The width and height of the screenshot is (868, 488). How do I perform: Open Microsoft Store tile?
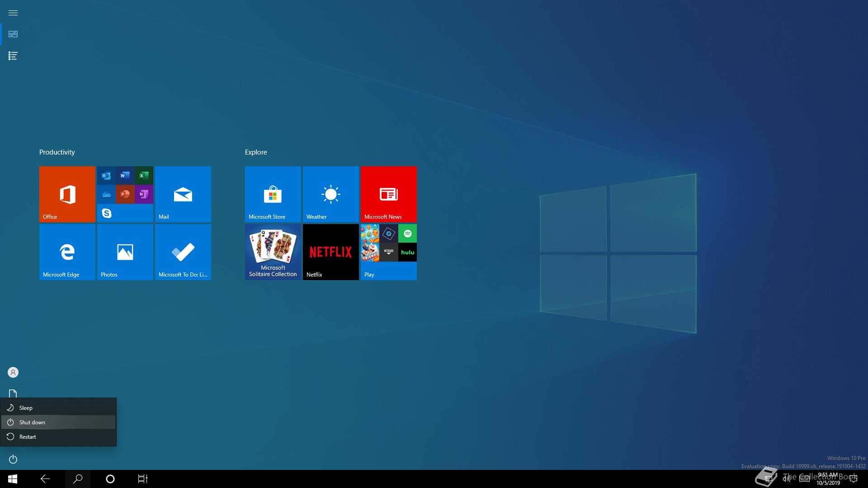(273, 194)
